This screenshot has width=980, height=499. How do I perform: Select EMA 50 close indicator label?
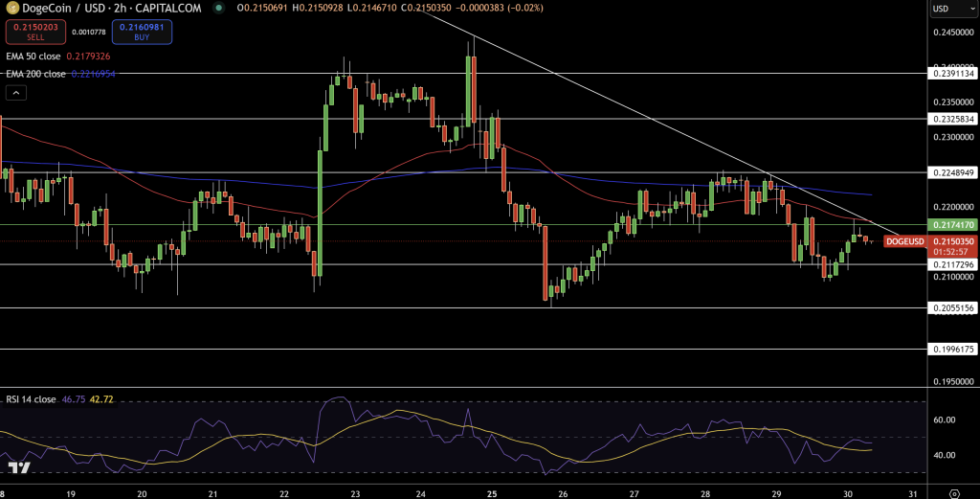point(33,57)
